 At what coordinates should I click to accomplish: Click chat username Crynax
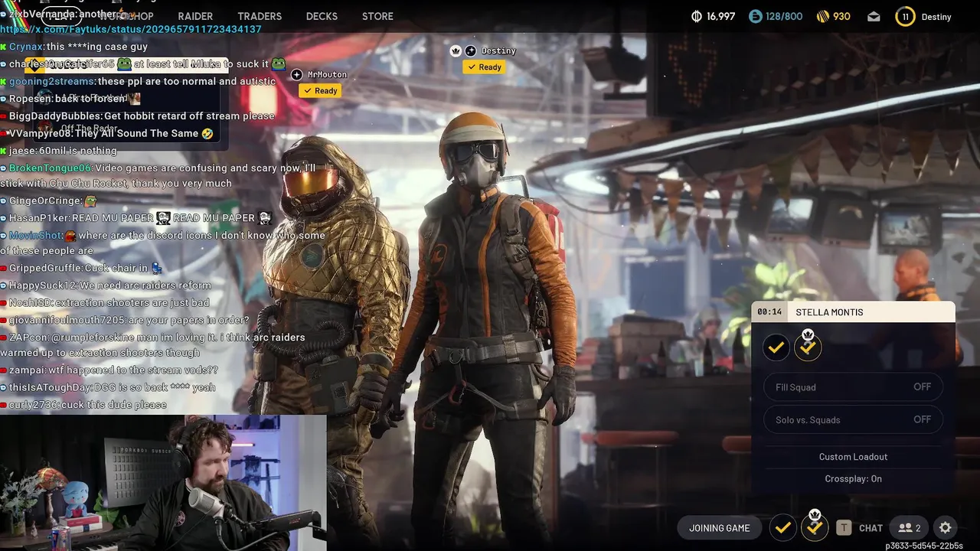pos(26,47)
